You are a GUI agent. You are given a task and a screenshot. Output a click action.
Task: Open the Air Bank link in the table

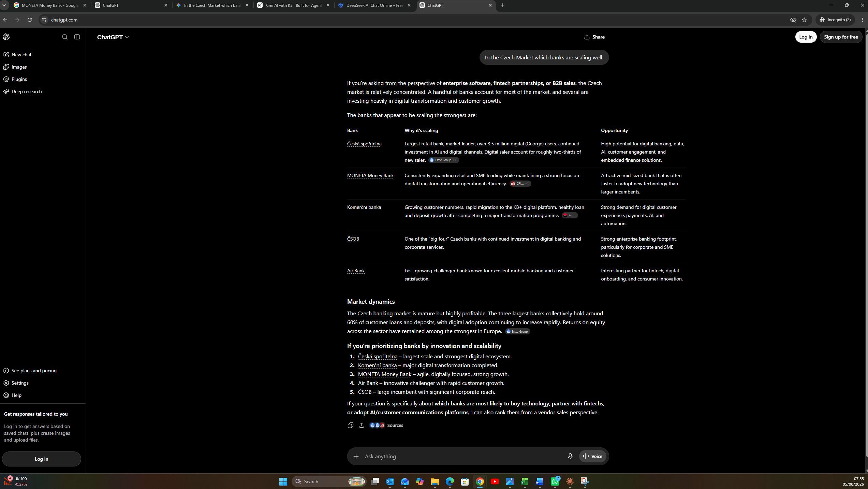(x=356, y=271)
